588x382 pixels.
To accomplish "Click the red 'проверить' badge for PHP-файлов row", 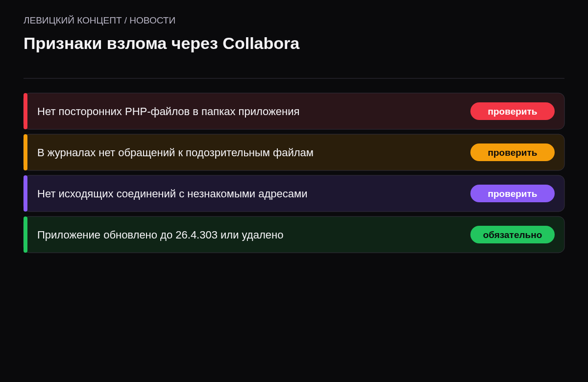I will (x=513, y=111).
